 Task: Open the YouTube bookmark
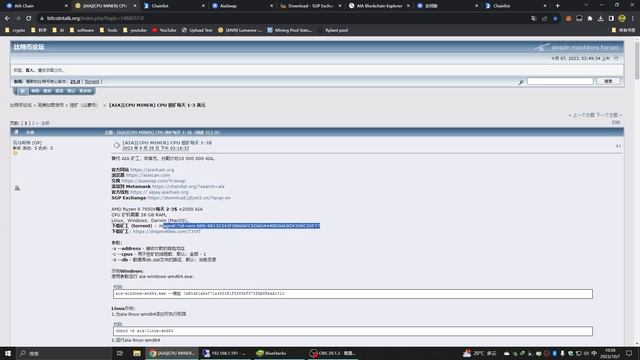pos(164,30)
